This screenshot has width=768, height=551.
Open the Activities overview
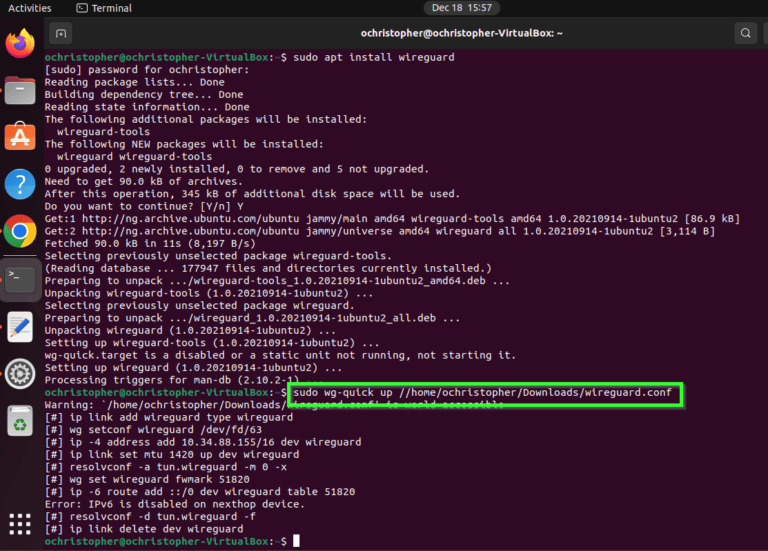pyautogui.click(x=29, y=8)
